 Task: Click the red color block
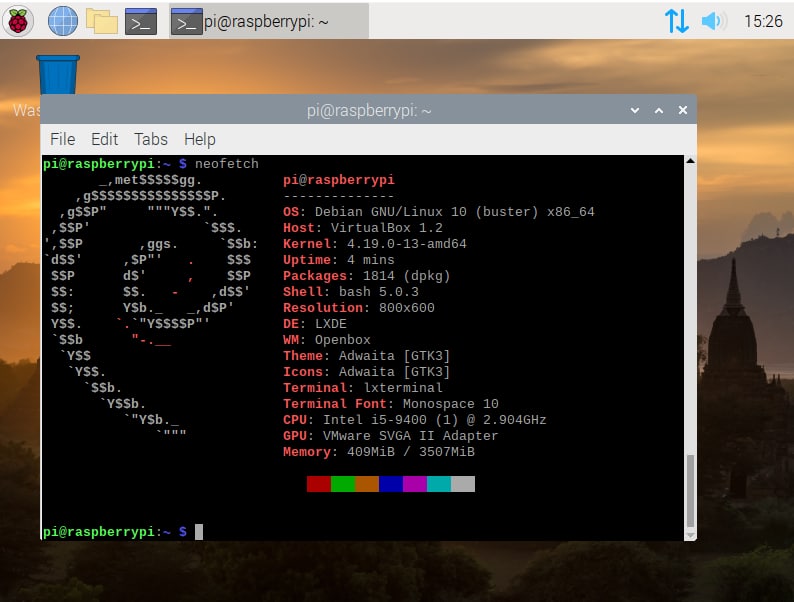pyautogui.click(x=319, y=484)
